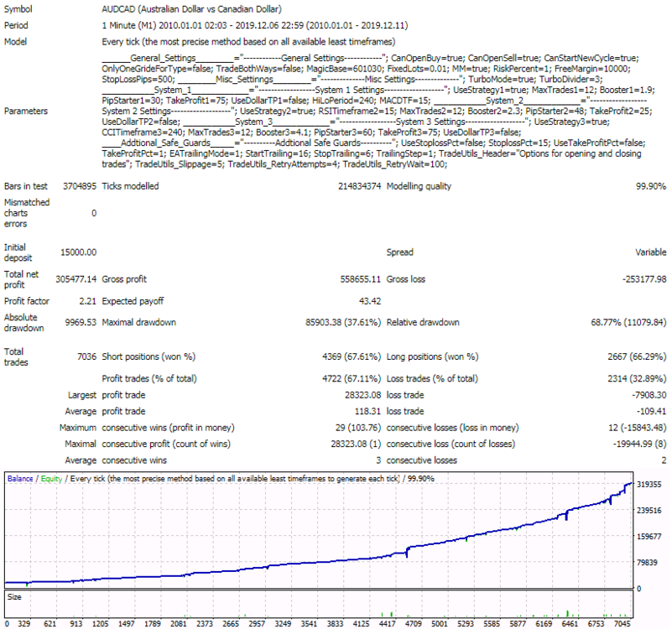
Task: Select the symbol text 'AUDCAD (Australian Dollar vs Canadian Dollar)'
Action: click(x=191, y=9)
